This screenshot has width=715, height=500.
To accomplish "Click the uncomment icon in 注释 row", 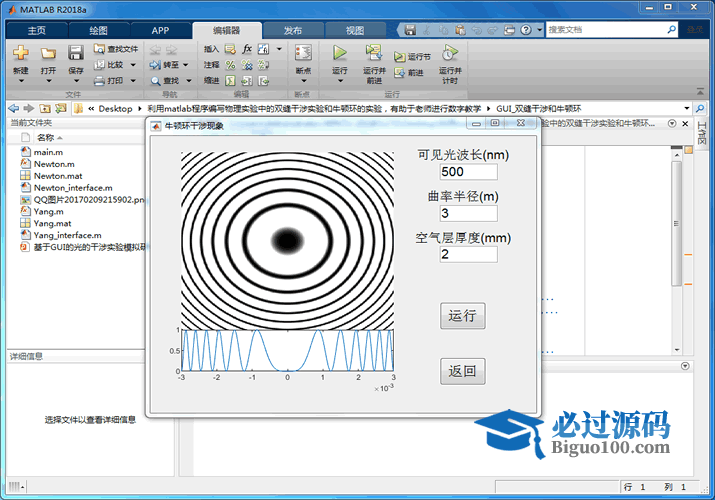I will click(247, 65).
